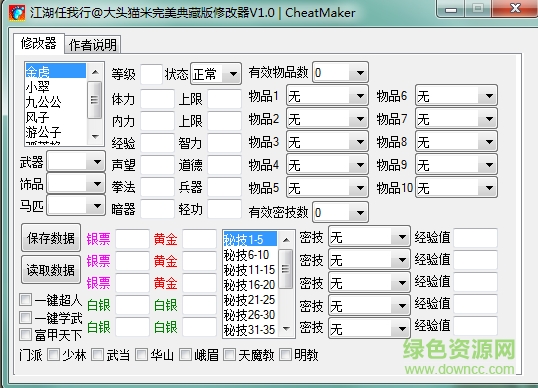538x388 pixels.
Task: Open the last 密技 dropdown beside 秘技31-35
Action: [369, 329]
